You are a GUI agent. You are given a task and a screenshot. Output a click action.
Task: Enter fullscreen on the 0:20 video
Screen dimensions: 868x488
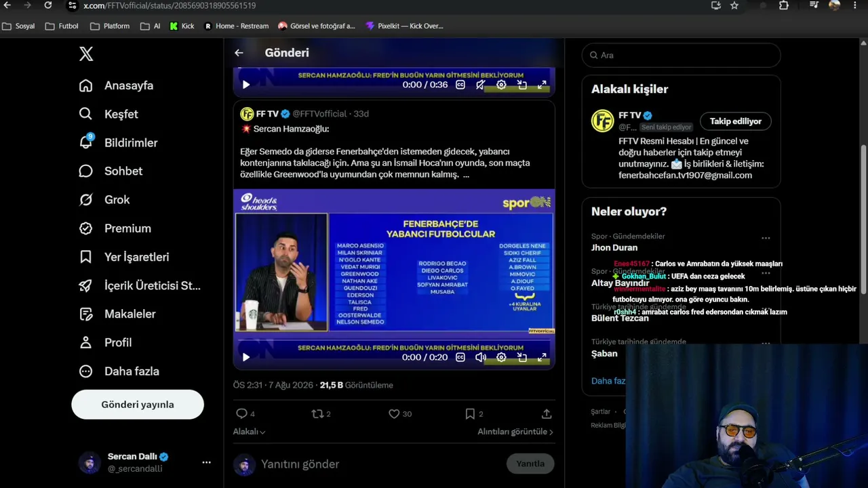click(542, 357)
